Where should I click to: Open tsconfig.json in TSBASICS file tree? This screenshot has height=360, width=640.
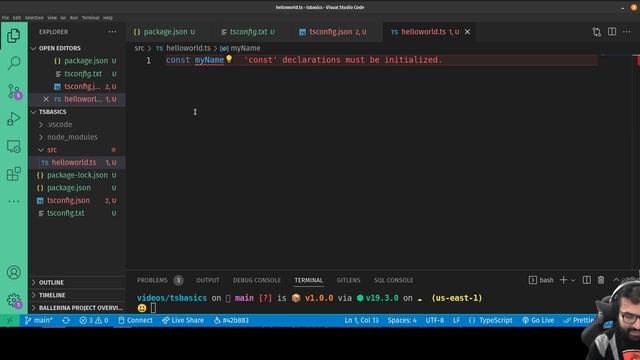77,200
